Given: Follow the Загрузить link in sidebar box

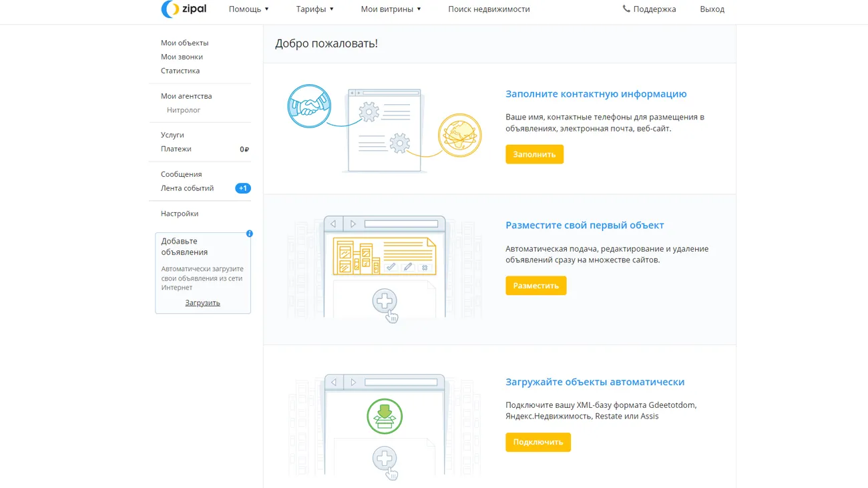Looking at the screenshot, I should [x=202, y=303].
